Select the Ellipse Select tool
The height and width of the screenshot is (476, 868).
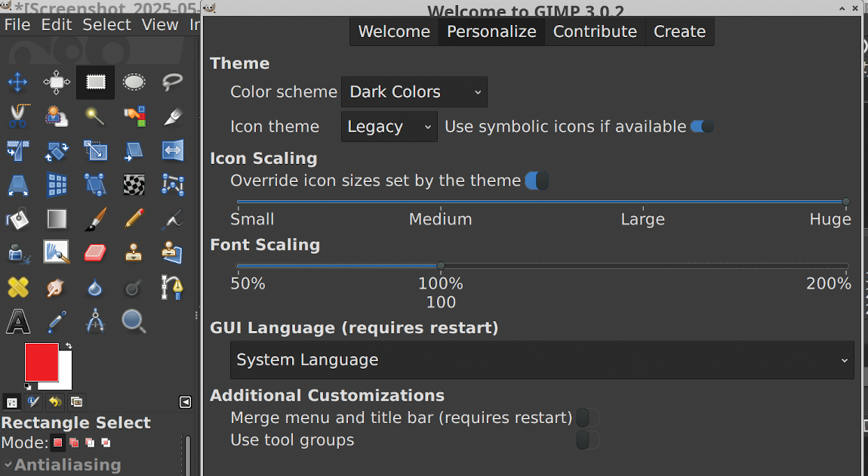tap(134, 82)
